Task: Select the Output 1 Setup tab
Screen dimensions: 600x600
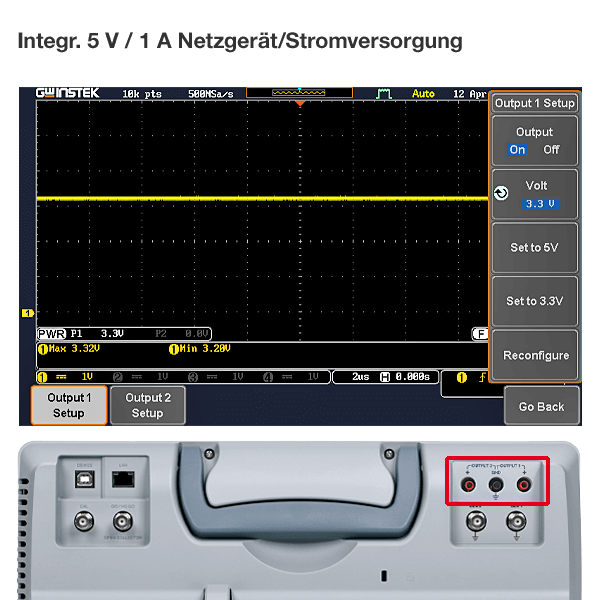Action: click(69, 405)
